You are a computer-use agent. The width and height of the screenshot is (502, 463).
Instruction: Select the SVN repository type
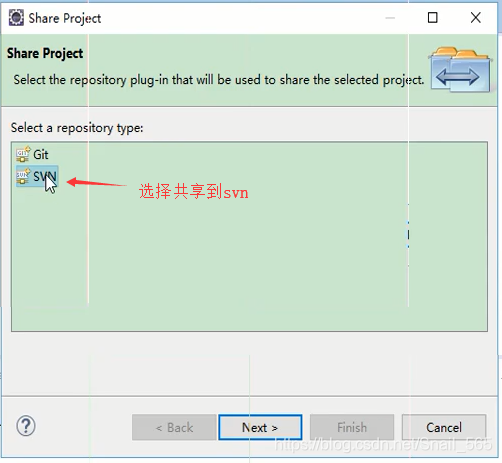point(37,176)
